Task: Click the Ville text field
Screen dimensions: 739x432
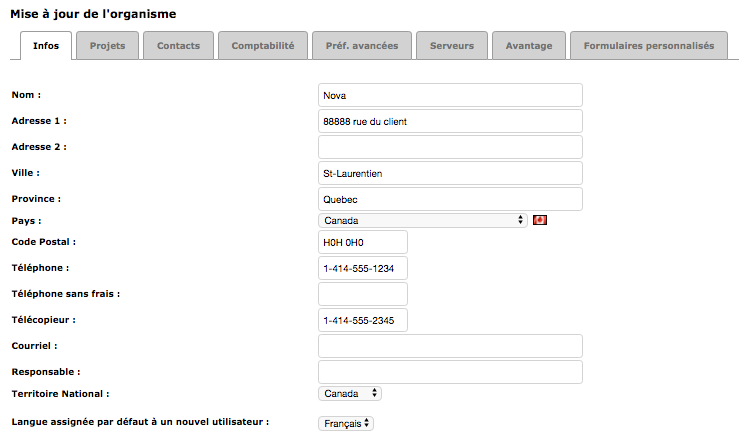Action: (x=450, y=173)
